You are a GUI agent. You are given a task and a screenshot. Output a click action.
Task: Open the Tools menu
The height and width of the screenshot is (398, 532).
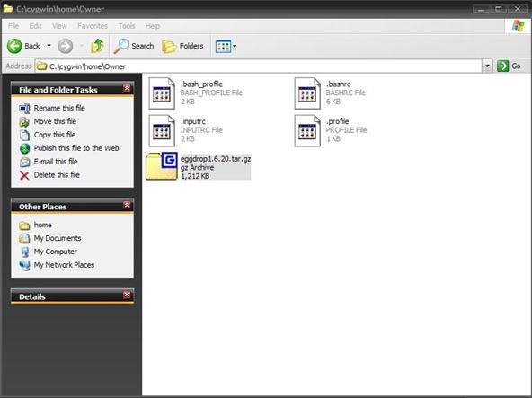[x=127, y=26]
